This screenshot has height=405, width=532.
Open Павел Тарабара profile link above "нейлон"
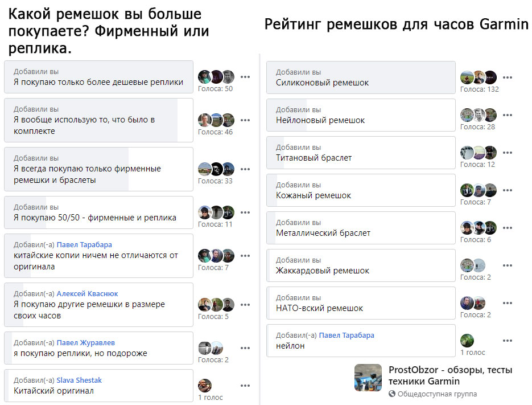point(347,336)
